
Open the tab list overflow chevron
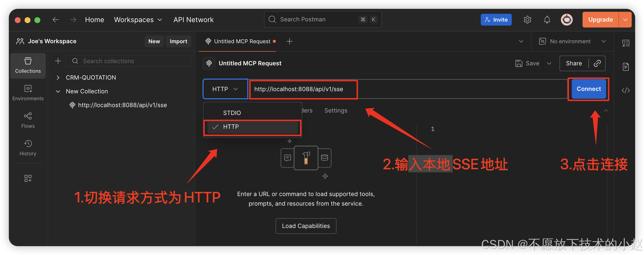click(521, 41)
